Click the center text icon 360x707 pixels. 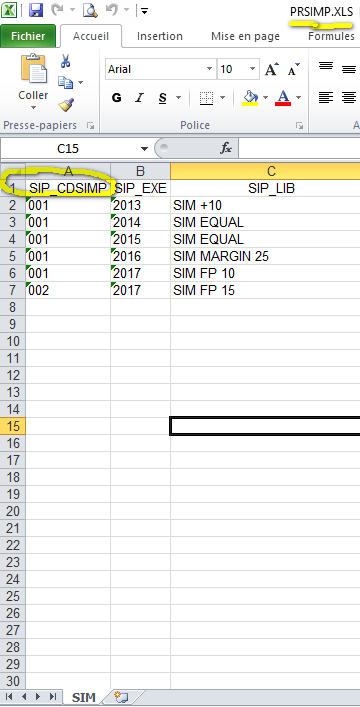tap(349, 97)
